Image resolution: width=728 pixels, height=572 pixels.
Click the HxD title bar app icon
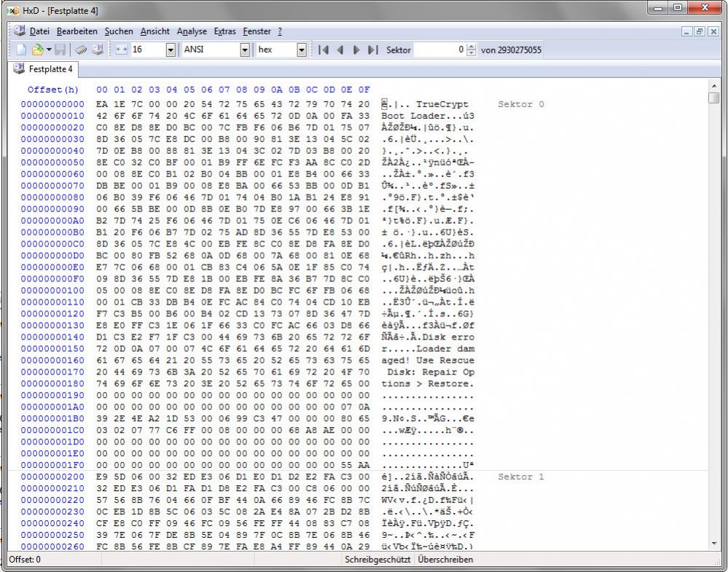coord(13,10)
